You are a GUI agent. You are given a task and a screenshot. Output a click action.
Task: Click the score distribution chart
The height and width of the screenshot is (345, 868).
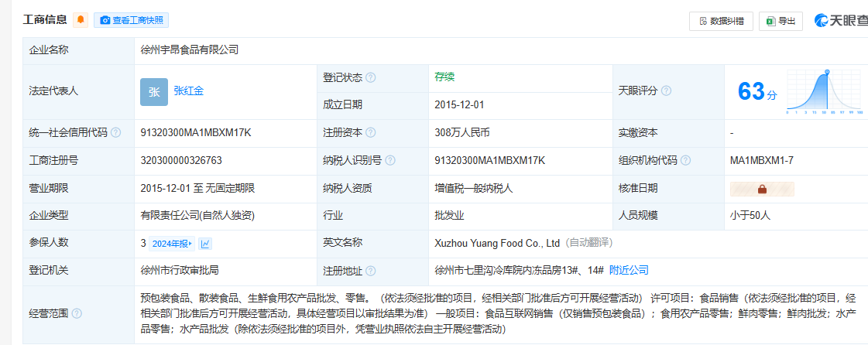click(825, 92)
